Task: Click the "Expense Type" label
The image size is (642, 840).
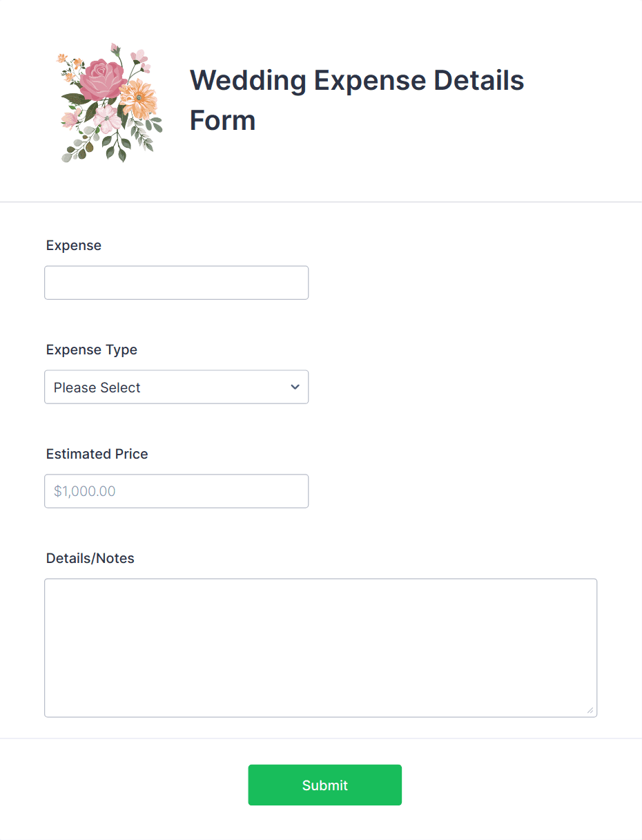Action: point(92,350)
